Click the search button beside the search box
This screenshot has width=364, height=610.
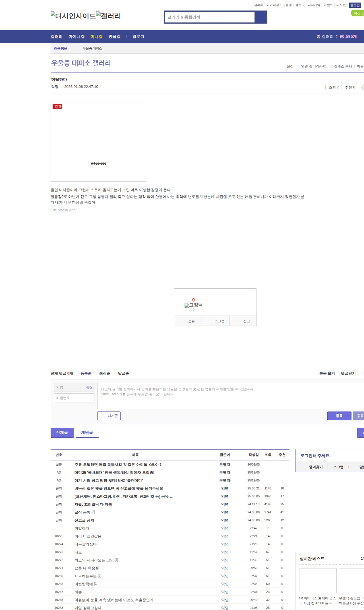(x=261, y=17)
